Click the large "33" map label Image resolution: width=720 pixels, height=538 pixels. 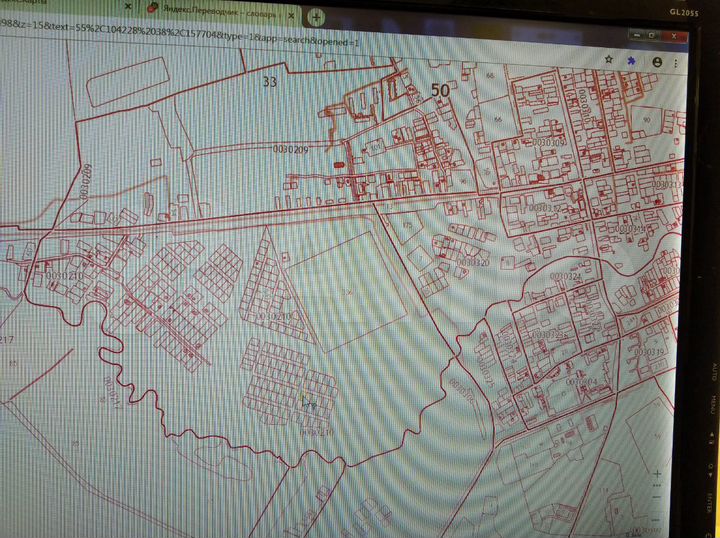tap(270, 82)
